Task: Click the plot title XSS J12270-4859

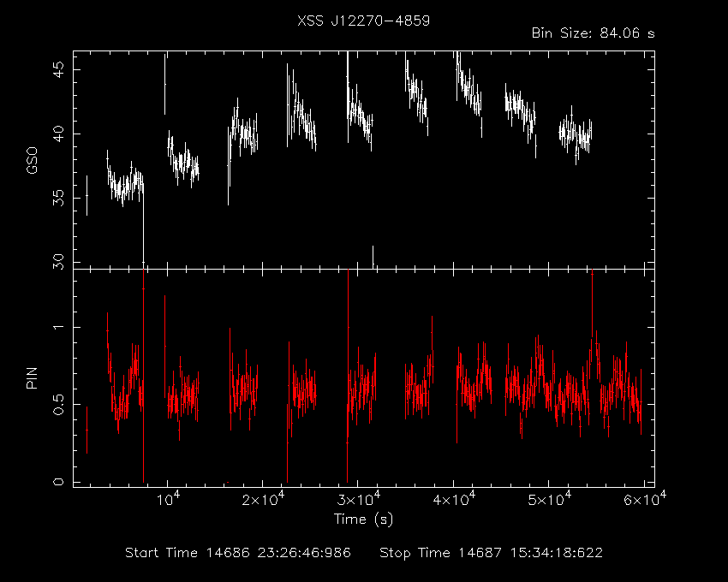Action: pos(363,21)
